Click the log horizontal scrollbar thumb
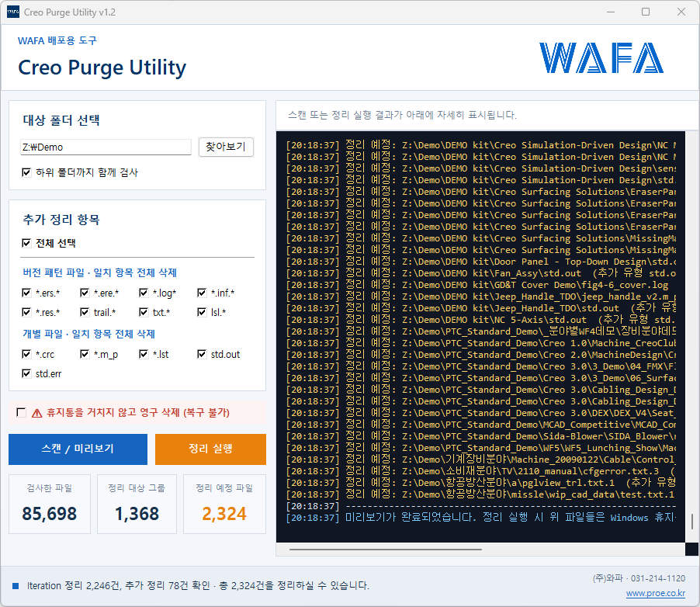 pyautogui.click(x=385, y=550)
